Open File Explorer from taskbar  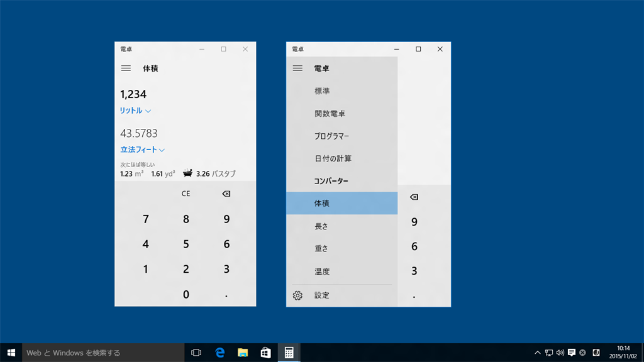(x=243, y=353)
